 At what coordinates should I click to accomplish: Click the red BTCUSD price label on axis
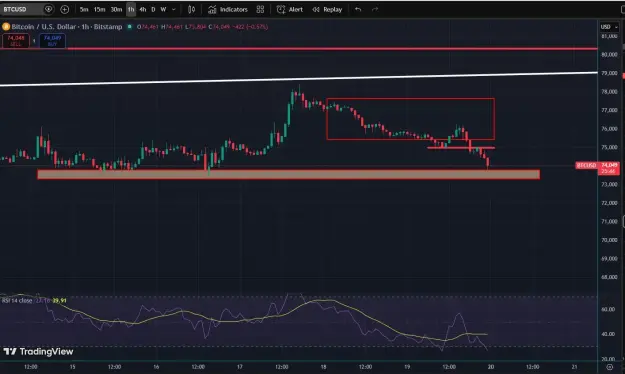(586, 165)
